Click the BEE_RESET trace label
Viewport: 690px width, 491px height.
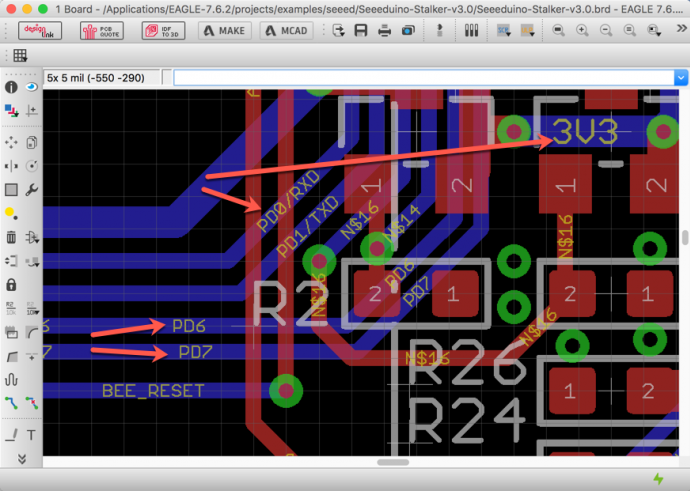click(x=153, y=391)
